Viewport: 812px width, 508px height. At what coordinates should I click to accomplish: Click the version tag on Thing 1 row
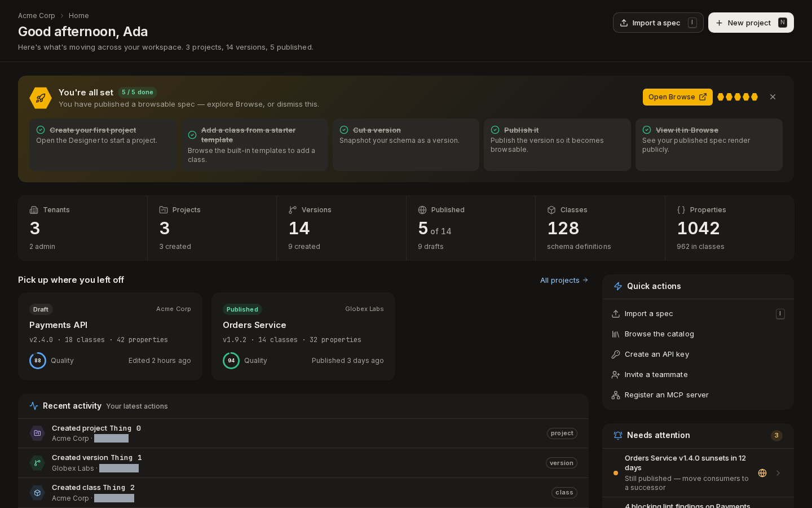(x=562, y=463)
